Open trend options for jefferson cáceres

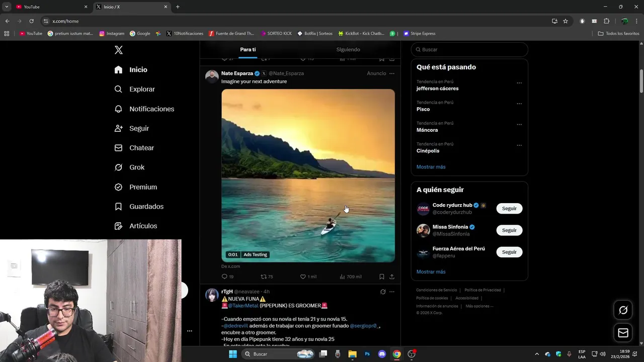(x=519, y=83)
